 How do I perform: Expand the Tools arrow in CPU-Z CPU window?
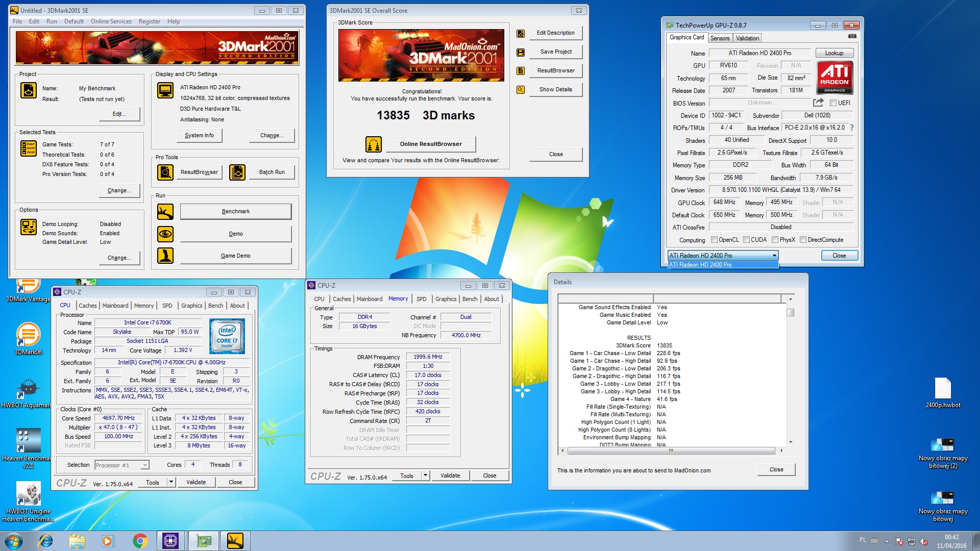(171, 482)
